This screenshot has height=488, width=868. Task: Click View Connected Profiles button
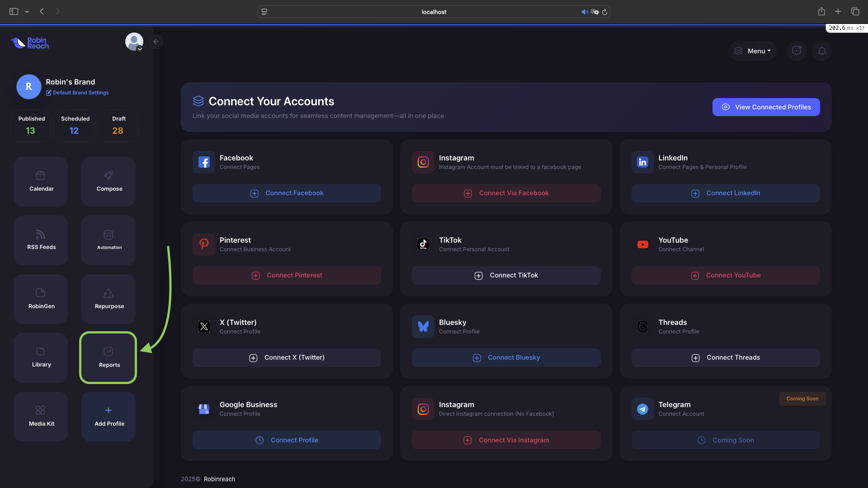[x=766, y=107]
